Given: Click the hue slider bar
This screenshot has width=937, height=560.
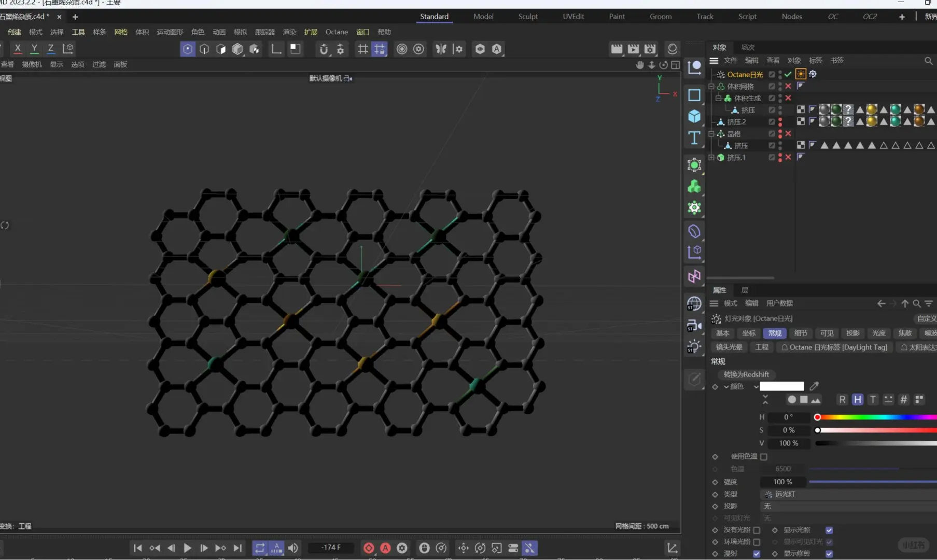Looking at the screenshot, I should [875, 417].
